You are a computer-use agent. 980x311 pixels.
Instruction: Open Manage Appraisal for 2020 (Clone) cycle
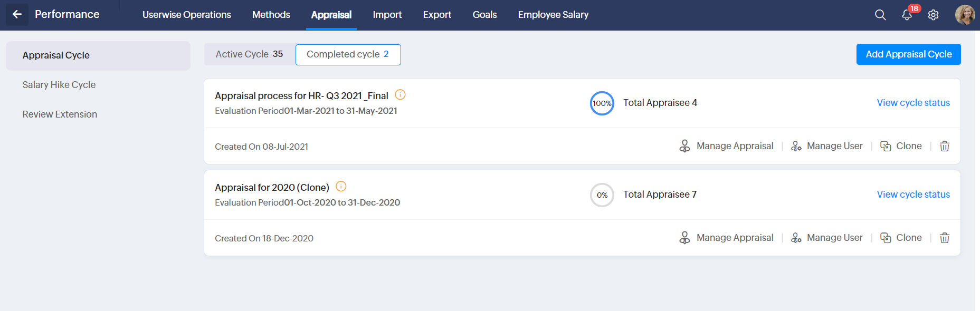pos(727,238)
